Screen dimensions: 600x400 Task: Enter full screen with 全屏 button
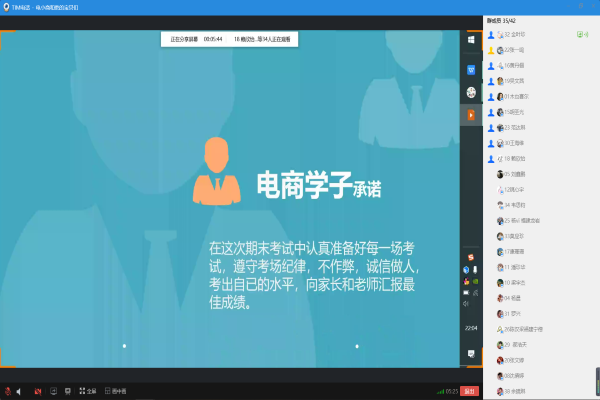point(88,391)
